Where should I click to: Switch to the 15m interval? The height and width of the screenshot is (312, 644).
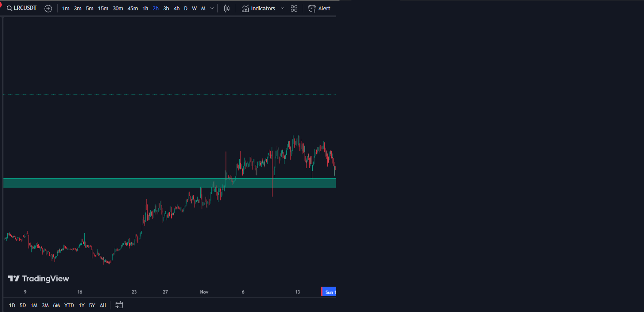[x=103, y=9]
